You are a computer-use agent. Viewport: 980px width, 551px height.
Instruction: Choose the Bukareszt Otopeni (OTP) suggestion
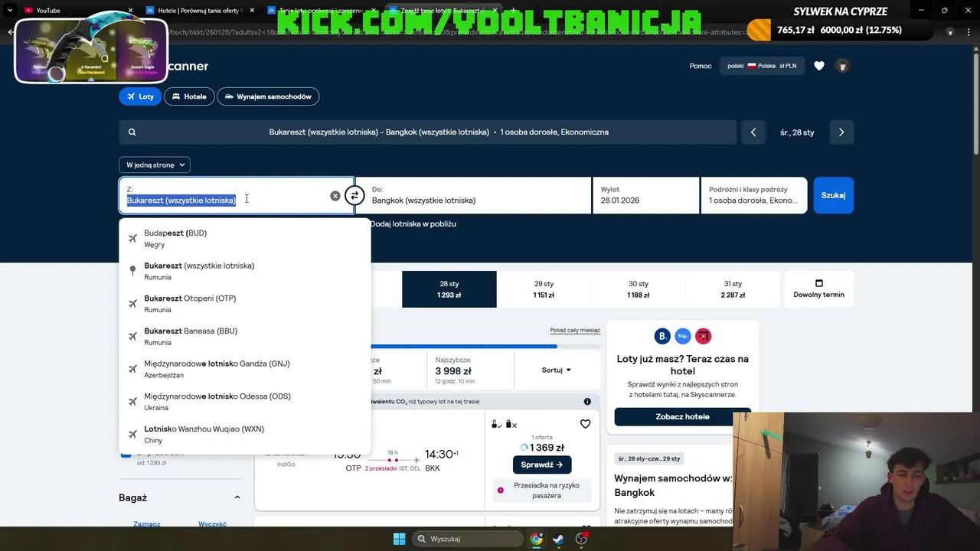(x=245, y=304)
